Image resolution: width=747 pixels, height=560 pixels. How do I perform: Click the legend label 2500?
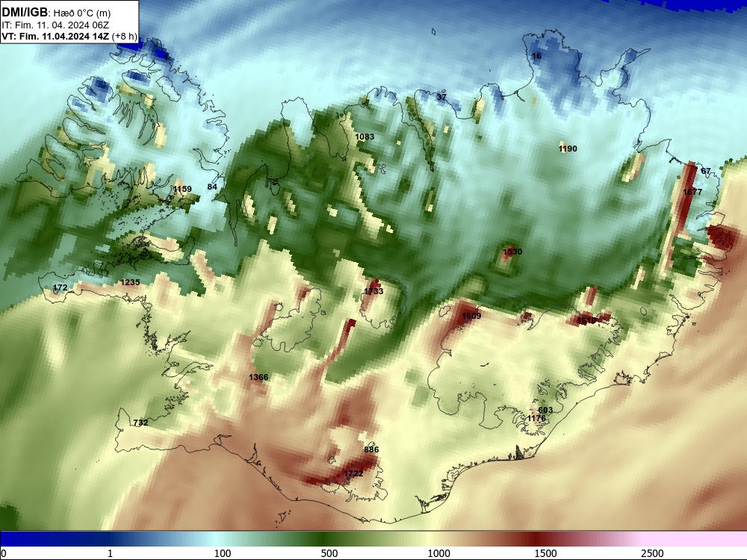pos(652,553)
